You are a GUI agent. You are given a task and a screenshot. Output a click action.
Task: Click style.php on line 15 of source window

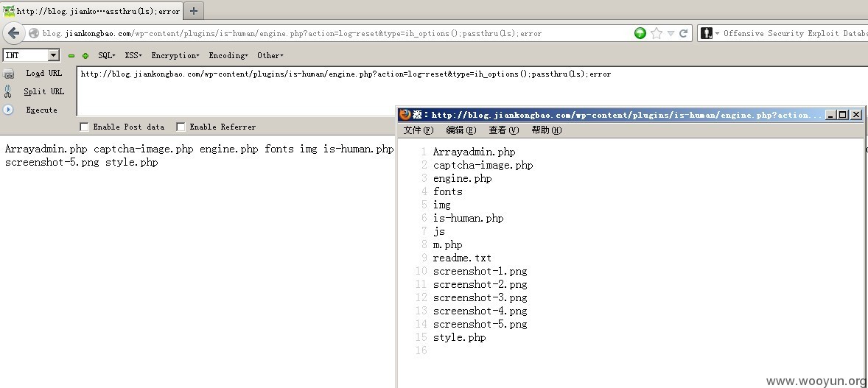[x=460, y=338]
